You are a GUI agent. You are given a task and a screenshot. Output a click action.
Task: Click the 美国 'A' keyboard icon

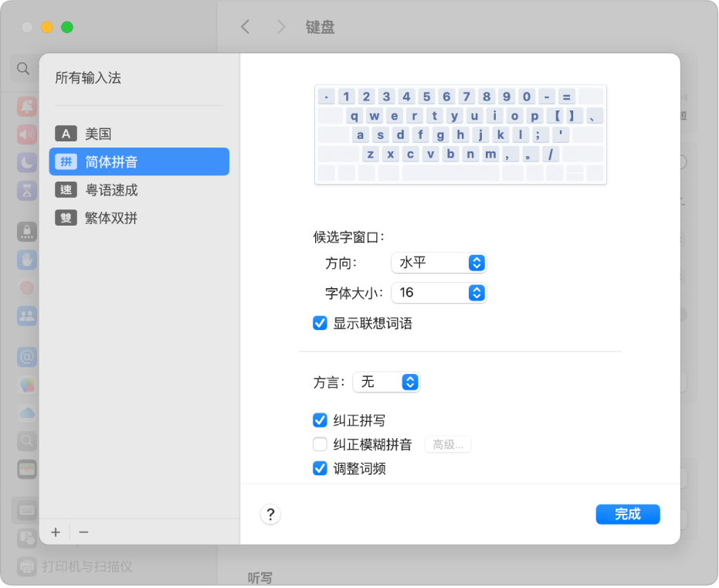tap(66, 134)
